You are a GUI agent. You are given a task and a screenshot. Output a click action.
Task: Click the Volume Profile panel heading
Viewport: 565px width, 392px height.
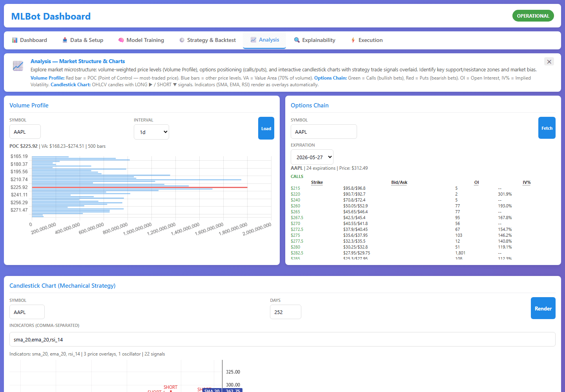(x=29, y=105)
